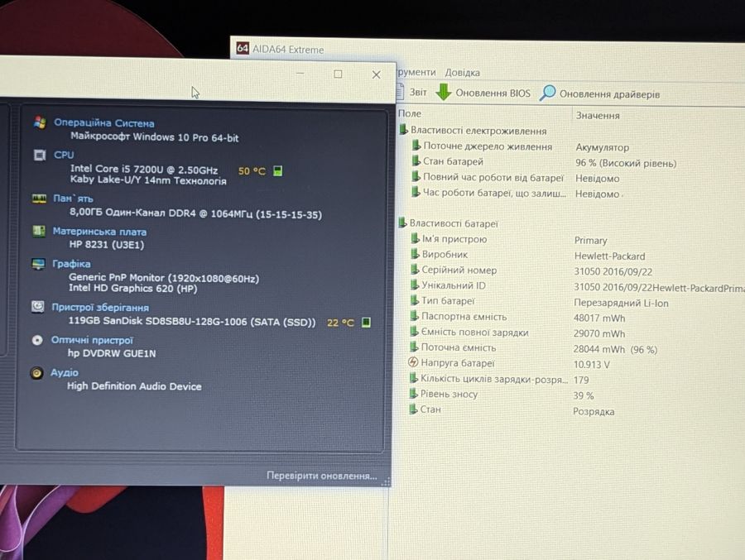Open the Пам`ять section link
Image resolution: width=745 pixels, height=560 pixels.
73,199
